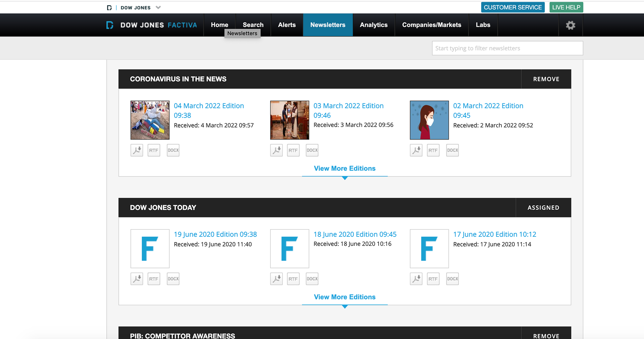Open the Companies/Markets tab
644x339 pixels.
432,25
